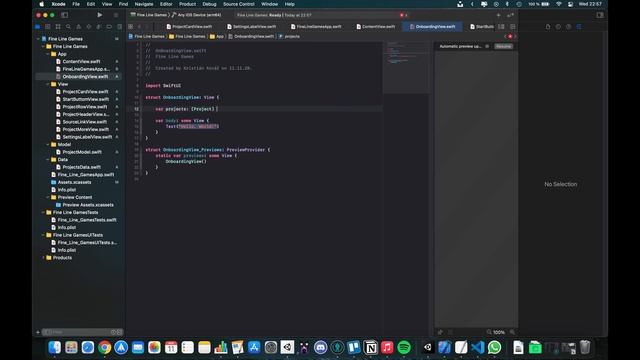Open the File inspector
This screenshot has height=360, width=640.
pos(548,27)
